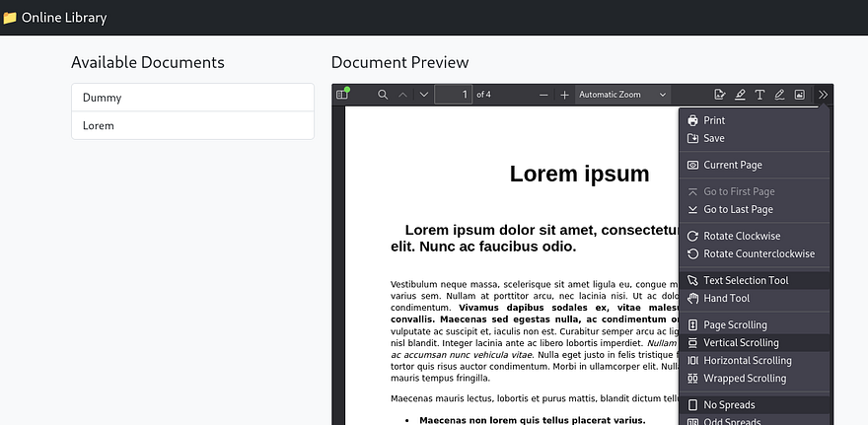The image size is (868, 425).
Task: Select the highlight annotation tool
Action: (740, 95)
